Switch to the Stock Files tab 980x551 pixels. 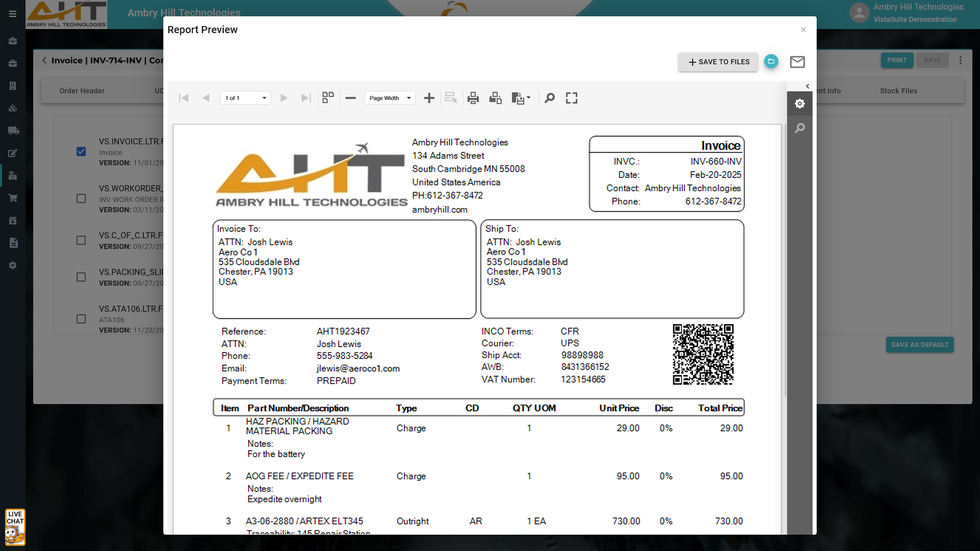tap(898, 91)
